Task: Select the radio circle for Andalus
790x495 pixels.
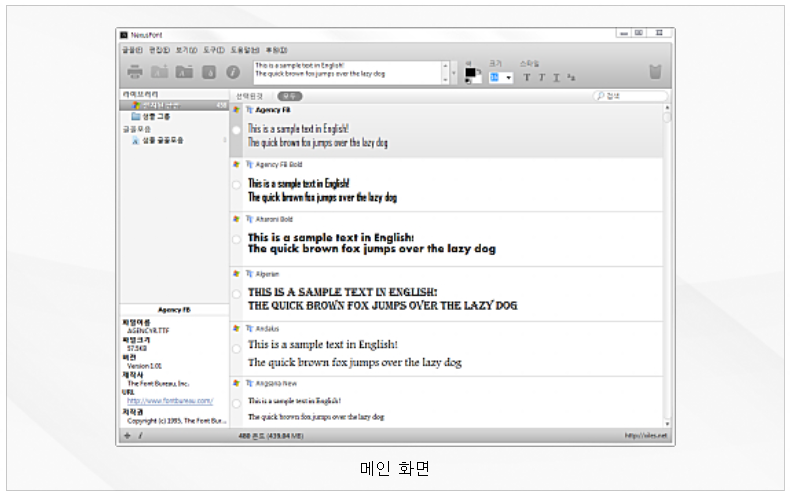Action: 236,349
